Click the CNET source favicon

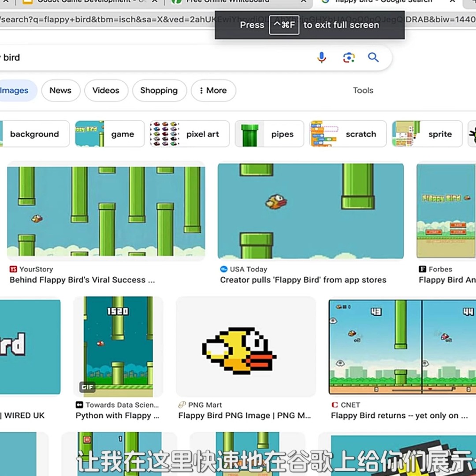tap(335, 405)
